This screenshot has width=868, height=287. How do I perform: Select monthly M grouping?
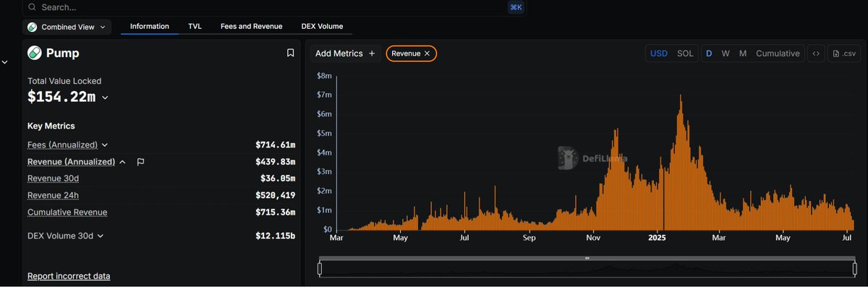(x=743, y=53)
